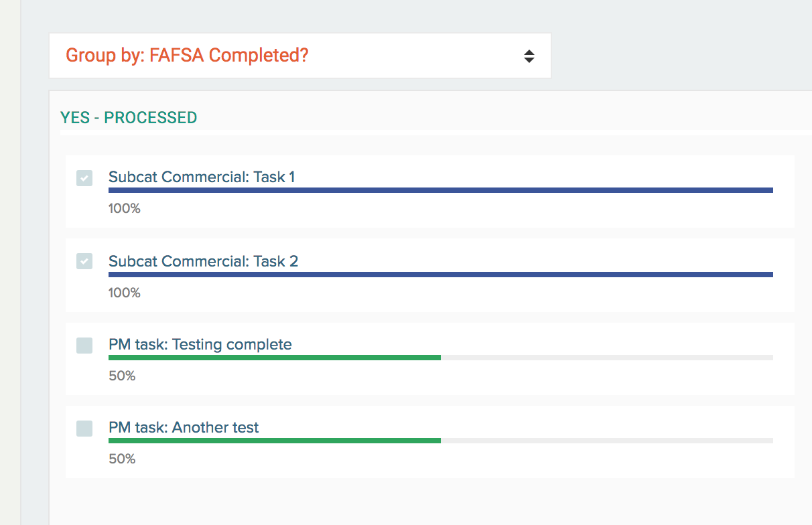The height and width of the screenshot is (525, 812).
Task: Click the 100% label under Task 2
Action: [x=125, y=293]
